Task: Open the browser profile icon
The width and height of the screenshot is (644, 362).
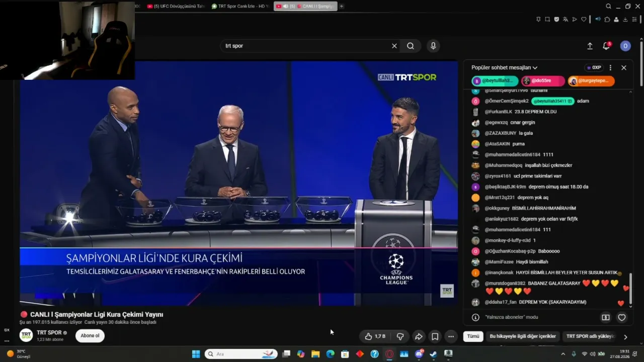Action: 616,19
